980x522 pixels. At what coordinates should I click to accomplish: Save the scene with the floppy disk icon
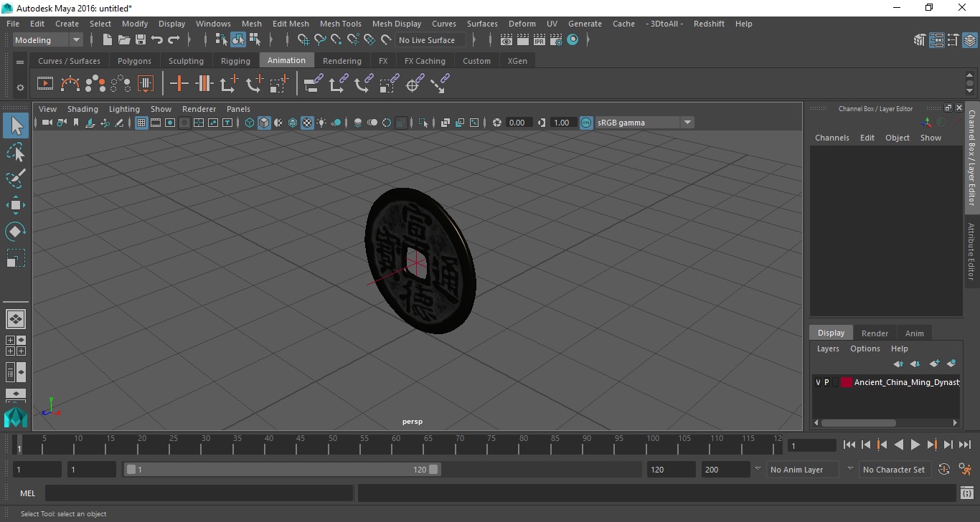(x=141, y=40)
